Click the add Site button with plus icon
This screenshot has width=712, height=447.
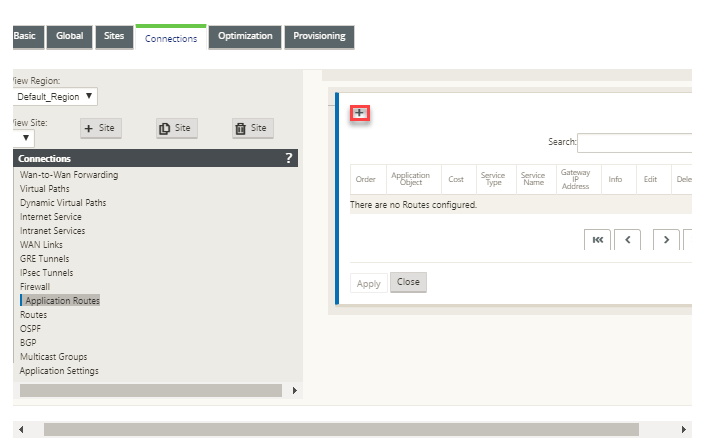(x=101, y=128)
